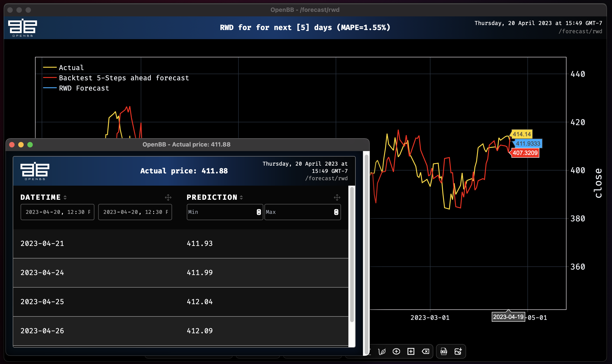The image size is (612, 364).
Task: Click the 407.3209 red backtest label
Action: (525, 153)
